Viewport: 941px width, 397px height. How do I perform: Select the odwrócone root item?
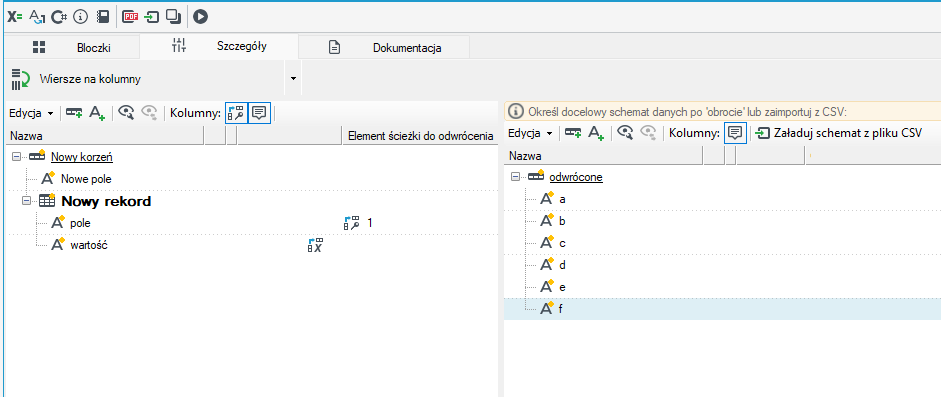pos(576,178)
